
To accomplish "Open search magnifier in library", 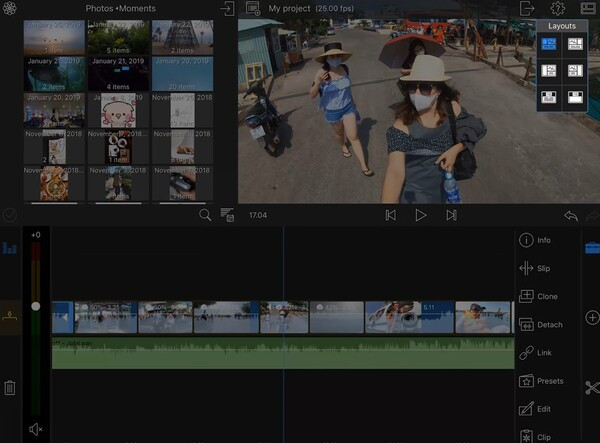I will pos(205,215).
